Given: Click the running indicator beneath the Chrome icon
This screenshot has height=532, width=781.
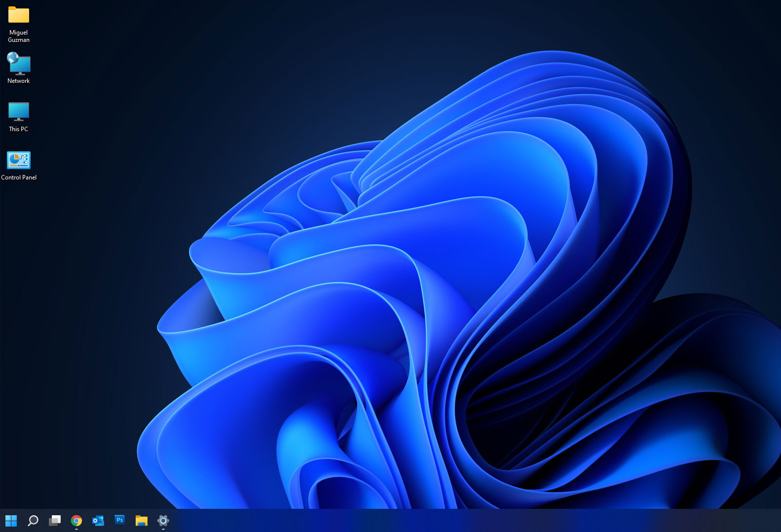Looking at the screenshot, I should [76, 529].
